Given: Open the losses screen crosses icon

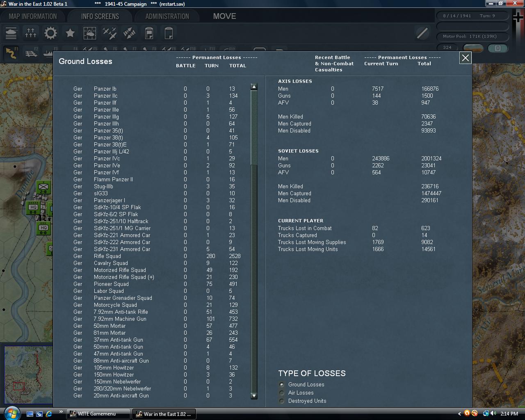Looking at the screenshot, I should tap(31, 33).
